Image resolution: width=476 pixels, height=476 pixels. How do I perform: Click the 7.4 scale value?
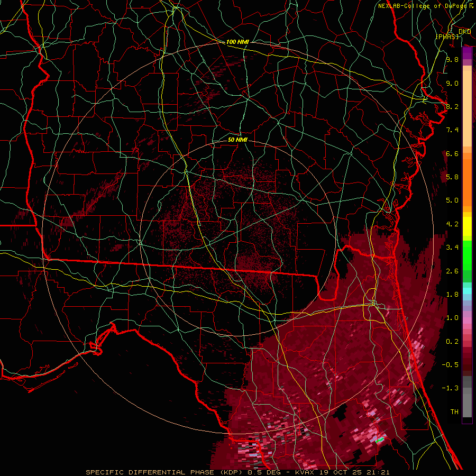pyautogui.click(x=452, y=130)
